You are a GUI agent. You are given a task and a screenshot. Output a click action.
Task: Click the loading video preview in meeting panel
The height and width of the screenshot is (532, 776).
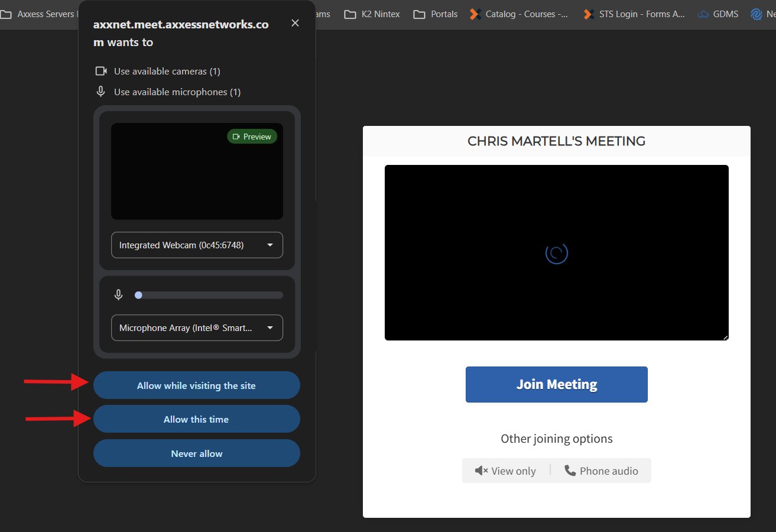point(556,252)
